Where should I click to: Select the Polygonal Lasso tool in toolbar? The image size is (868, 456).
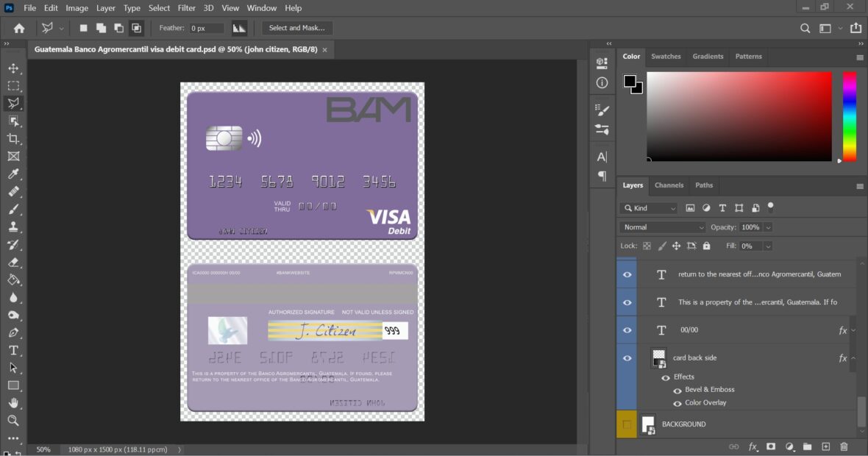[x=13, y=104]
